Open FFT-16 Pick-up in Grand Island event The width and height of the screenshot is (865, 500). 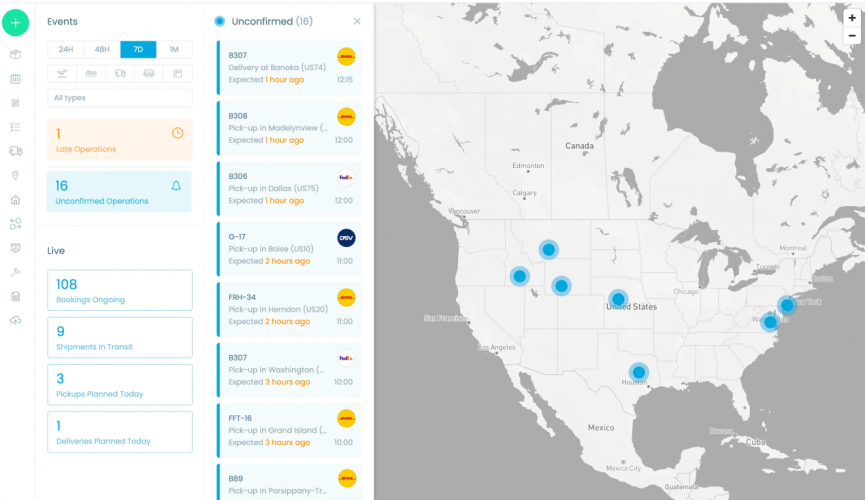[290, 430]
